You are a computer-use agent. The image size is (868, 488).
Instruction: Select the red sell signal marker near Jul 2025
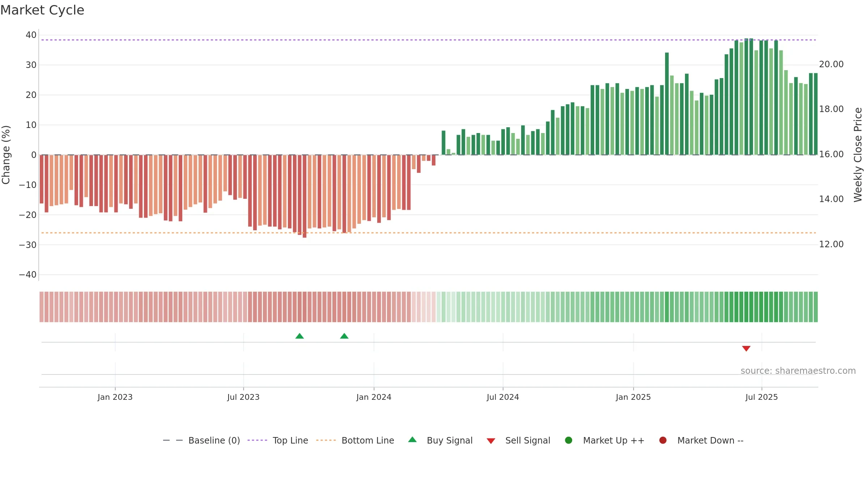746,348
